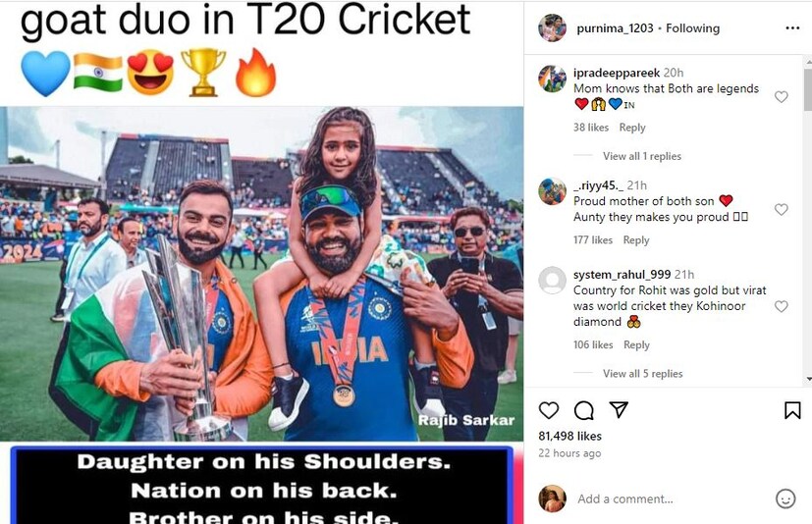
Task: Open purnima_1203 profile avatar
Action: tap(552, 27)
